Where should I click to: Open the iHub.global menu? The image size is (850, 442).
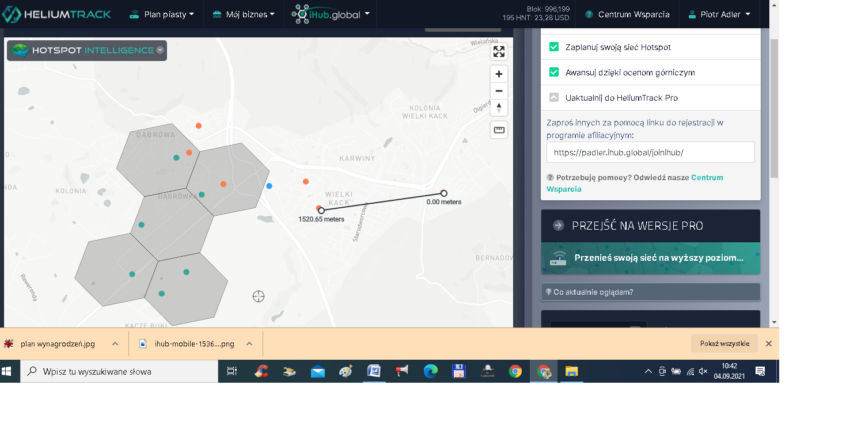[331, 15]
